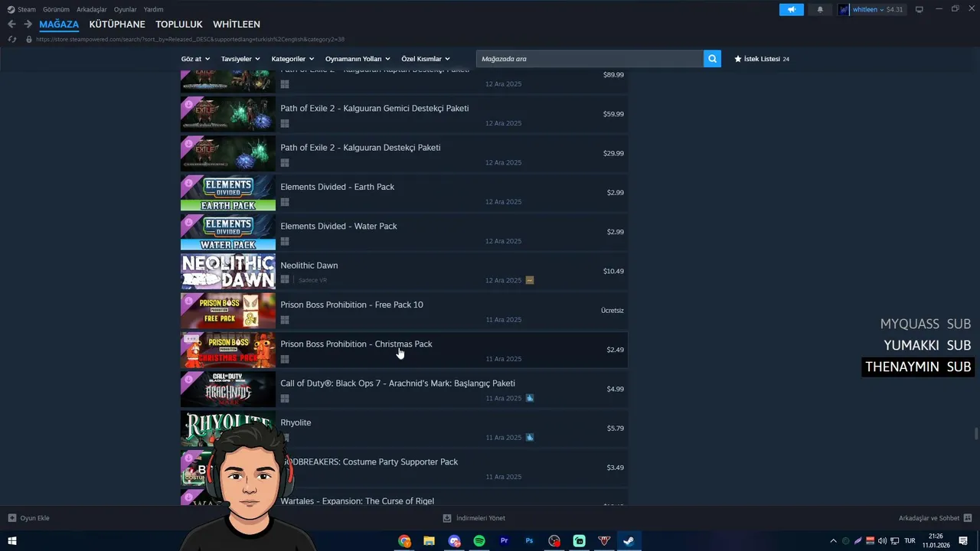Open Google Chrome from the taskbar
The image size is (980, 551).
tap(404, 541)
